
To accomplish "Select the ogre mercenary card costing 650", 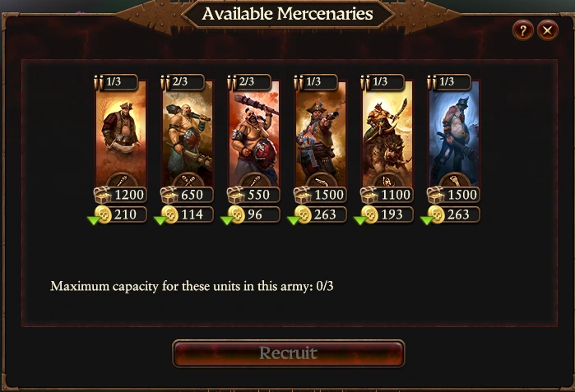I will coord(188,134).
